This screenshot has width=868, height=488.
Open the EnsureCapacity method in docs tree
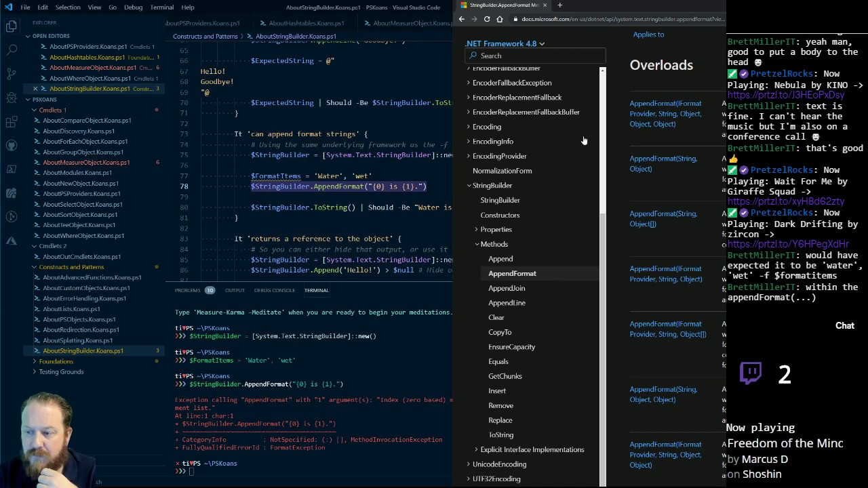(512, 347)
